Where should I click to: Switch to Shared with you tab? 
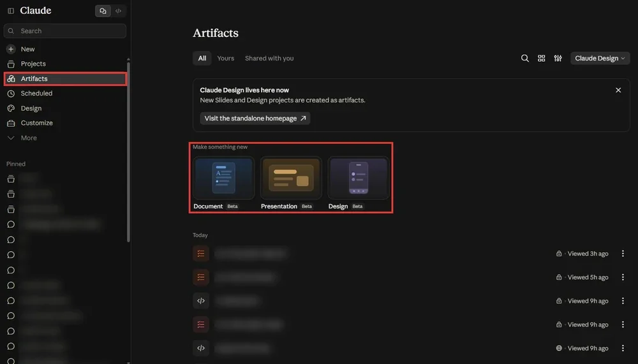tap(269, 58)
